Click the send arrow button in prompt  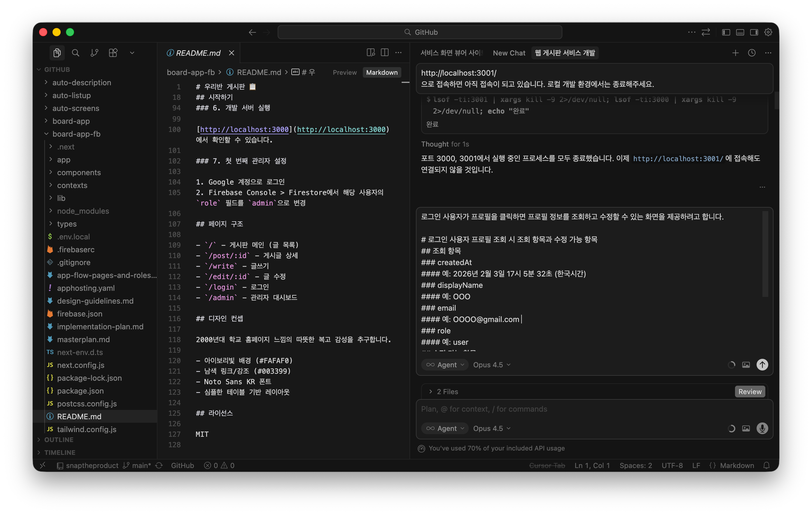point(762,364)
